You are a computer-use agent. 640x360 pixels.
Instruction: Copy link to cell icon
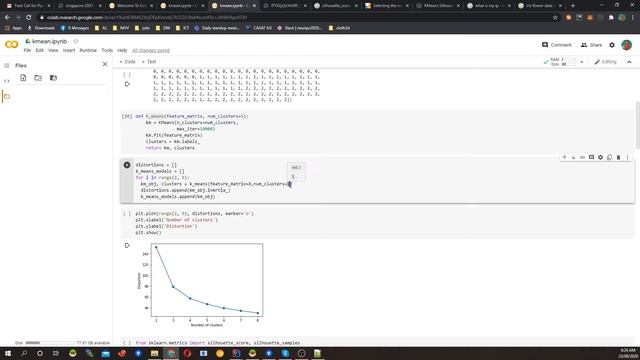(582, 157)
